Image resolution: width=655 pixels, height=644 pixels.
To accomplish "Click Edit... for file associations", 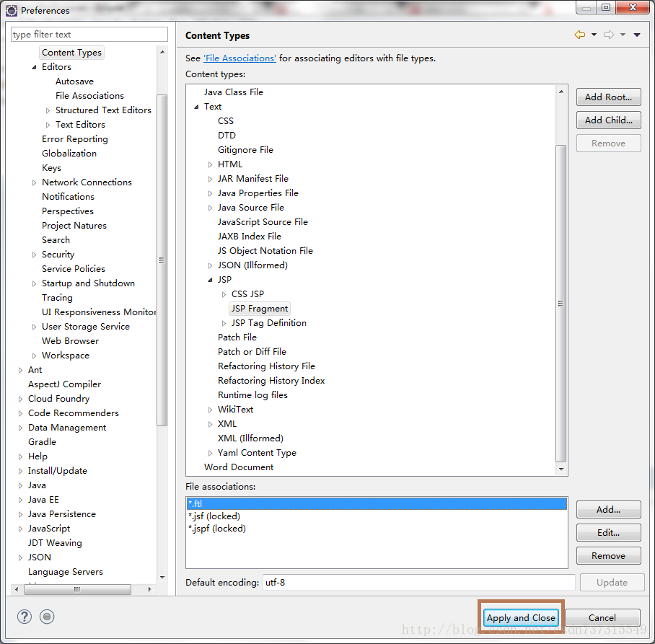I will point(608,532).
